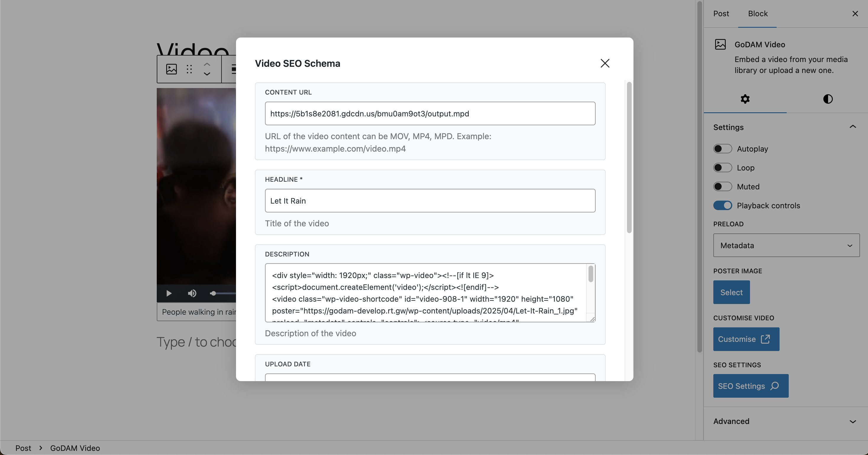This screenshot has height=455, width=868.
Task: Close the Video SEO Schema dialog
Action: [605, 63]
